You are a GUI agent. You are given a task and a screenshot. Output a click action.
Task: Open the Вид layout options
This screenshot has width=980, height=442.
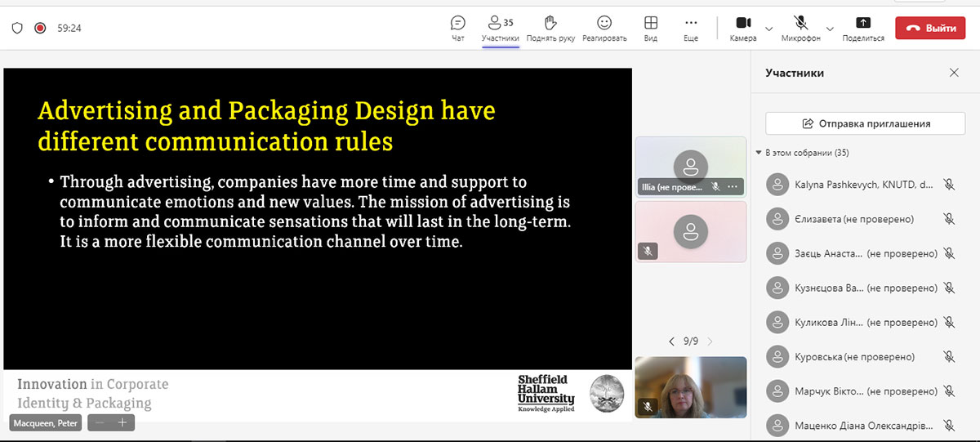[x=651, y=28]
